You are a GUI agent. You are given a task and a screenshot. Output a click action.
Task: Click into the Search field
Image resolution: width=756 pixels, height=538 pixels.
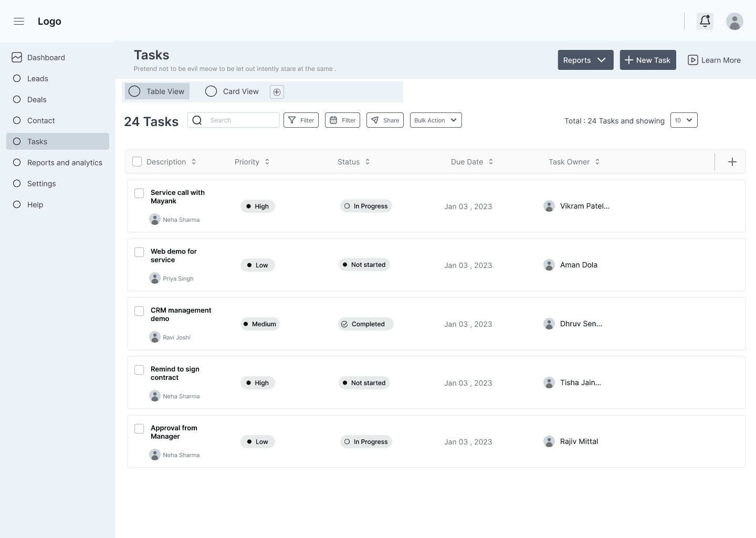pos(234,120)
